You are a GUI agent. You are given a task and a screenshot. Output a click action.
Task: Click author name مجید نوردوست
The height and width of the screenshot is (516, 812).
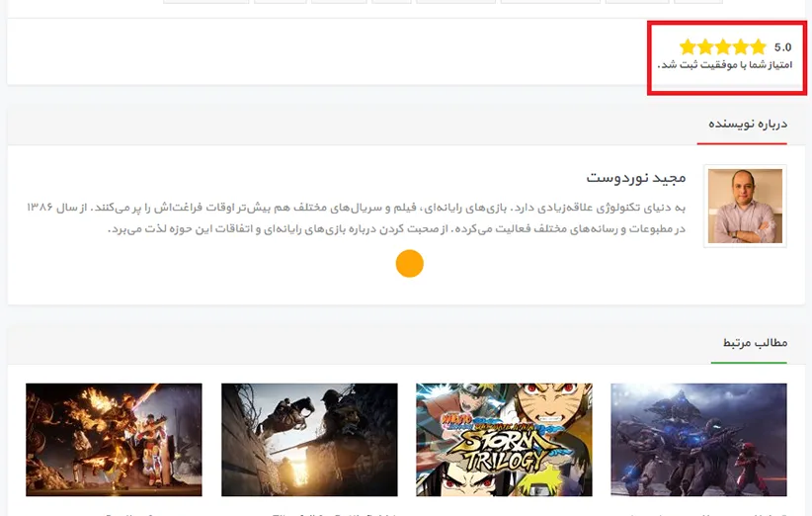tap(635, 177)
